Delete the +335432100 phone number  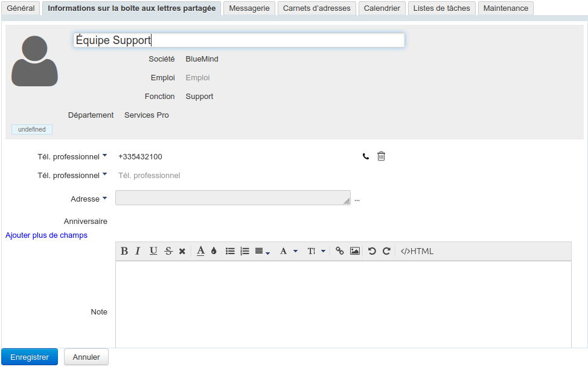click(381, 156)
